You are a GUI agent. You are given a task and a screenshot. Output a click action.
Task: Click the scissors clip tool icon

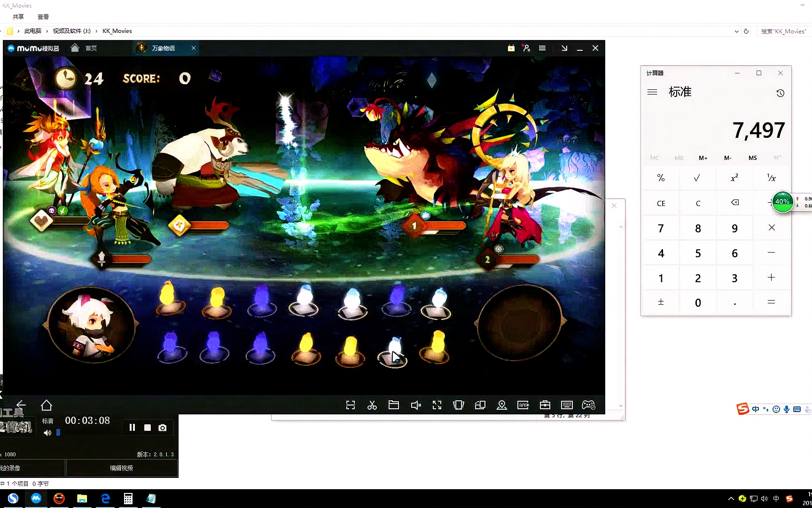(x=372, y=405)
